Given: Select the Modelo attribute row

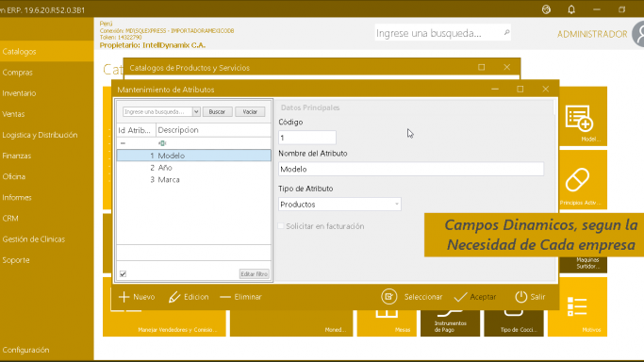Looking at the screenshot, I should 194,156.
